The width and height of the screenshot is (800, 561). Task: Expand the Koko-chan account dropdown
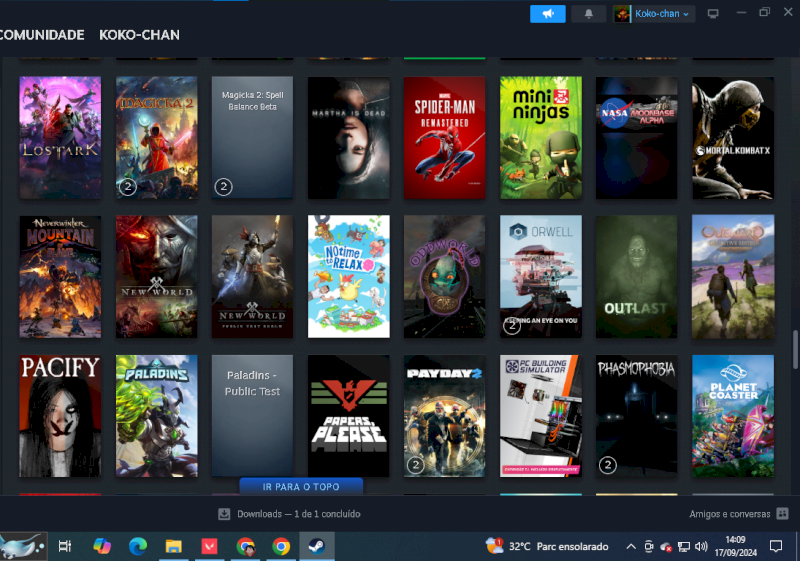coord(653,14)
